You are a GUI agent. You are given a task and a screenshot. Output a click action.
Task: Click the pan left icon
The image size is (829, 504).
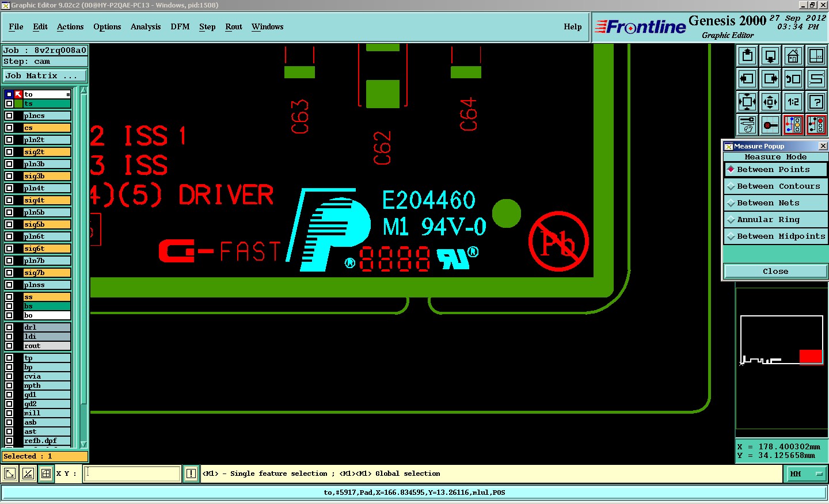[x=747, y=79]
